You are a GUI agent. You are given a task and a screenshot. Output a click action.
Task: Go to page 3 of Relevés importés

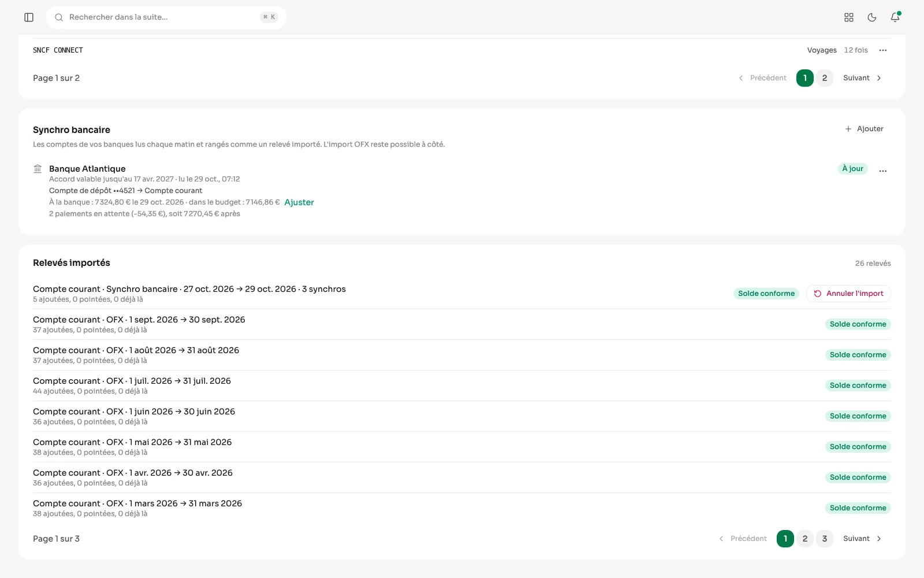[x=825, y=539]
